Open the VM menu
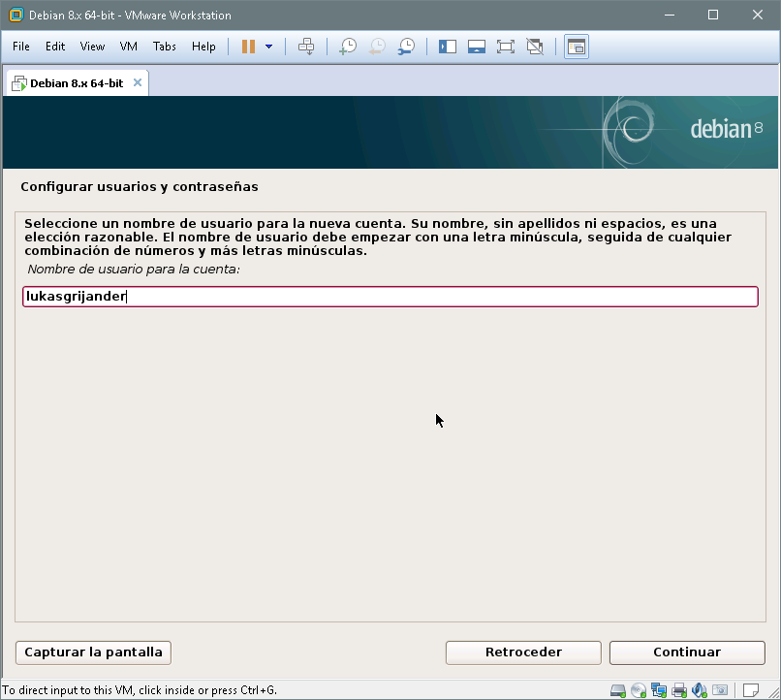The image size is (781, 700). [129, 47]
